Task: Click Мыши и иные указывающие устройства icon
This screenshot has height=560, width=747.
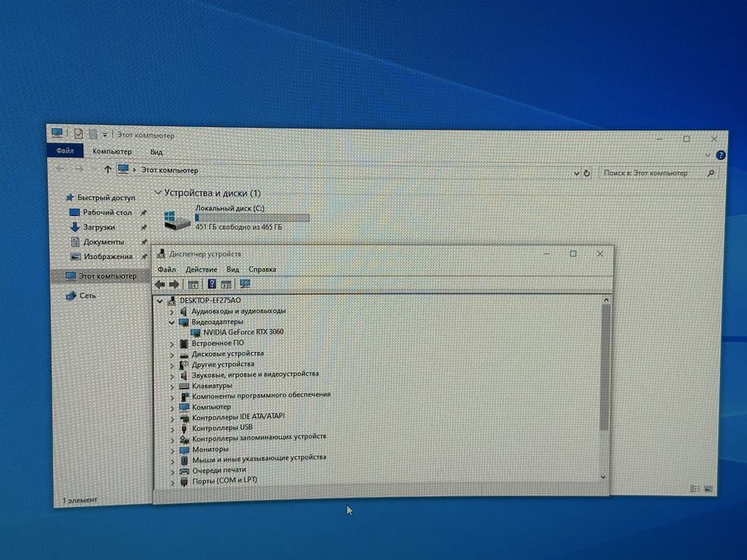Action: point(184,460)
